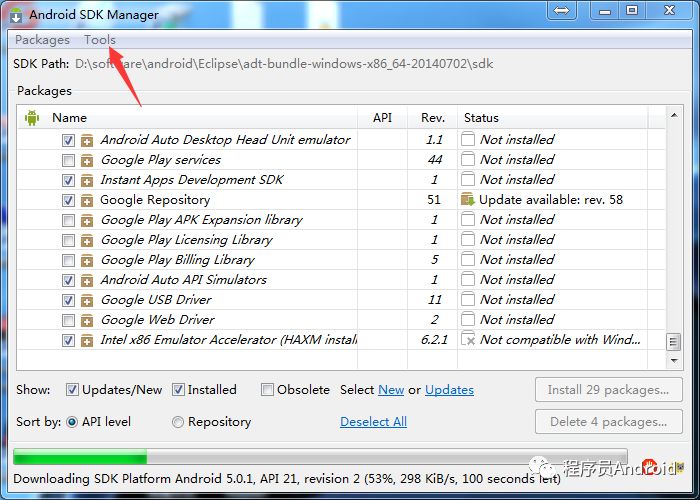Enable the Obsolete show filter

point(267,390)
